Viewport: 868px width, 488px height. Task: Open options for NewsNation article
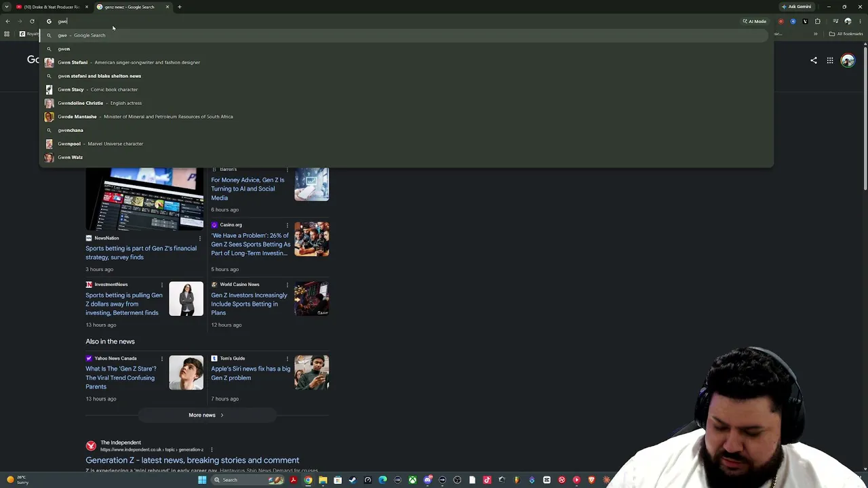tap(199, 239)
